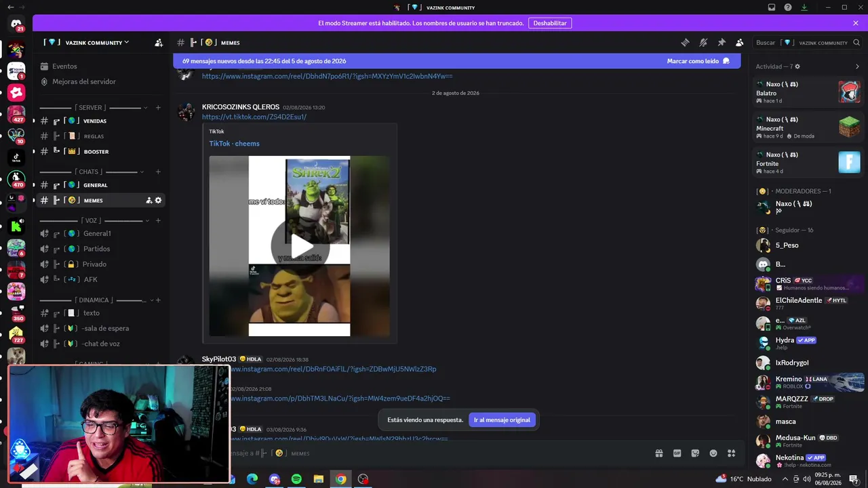
Task: Open the GIF picker icon
Action: coord(677,453)
